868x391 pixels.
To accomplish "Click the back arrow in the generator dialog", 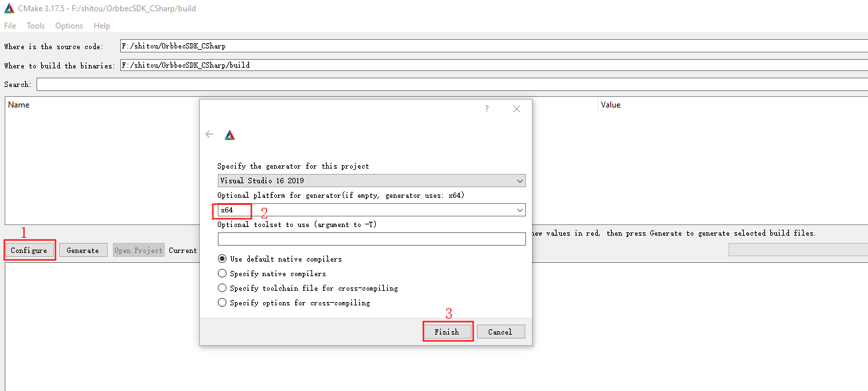I will pyautogui.click(x=209, y=134).
